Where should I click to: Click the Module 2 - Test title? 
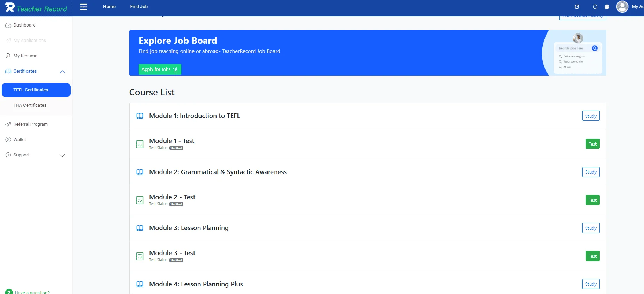tap(172, 197)
